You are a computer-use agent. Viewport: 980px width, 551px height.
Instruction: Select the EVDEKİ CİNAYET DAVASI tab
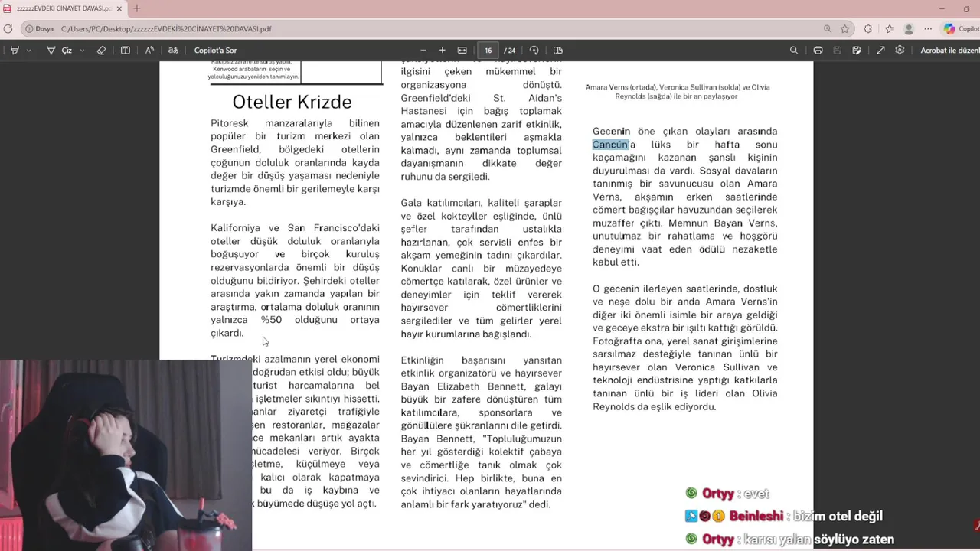[63, 8]
